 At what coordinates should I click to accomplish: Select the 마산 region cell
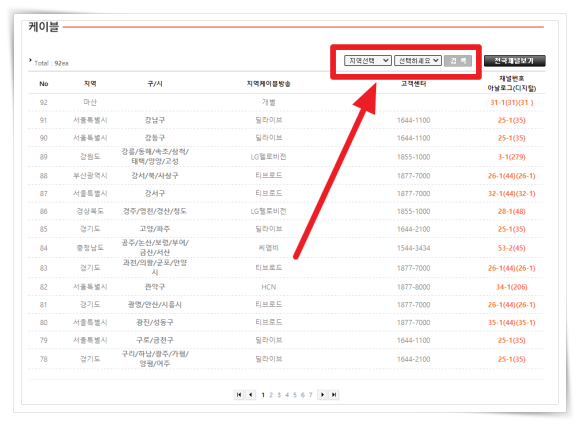pos(90,102)
